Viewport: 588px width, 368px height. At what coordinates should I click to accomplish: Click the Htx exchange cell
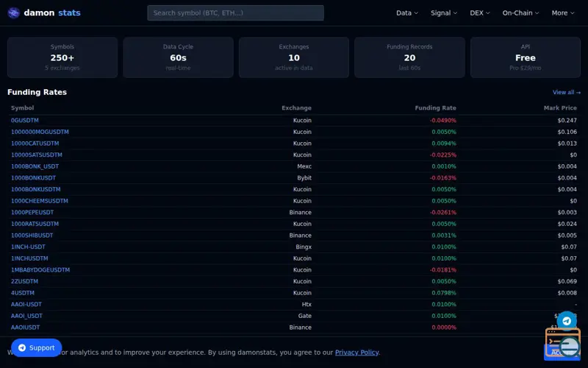(x=306, y=304)
